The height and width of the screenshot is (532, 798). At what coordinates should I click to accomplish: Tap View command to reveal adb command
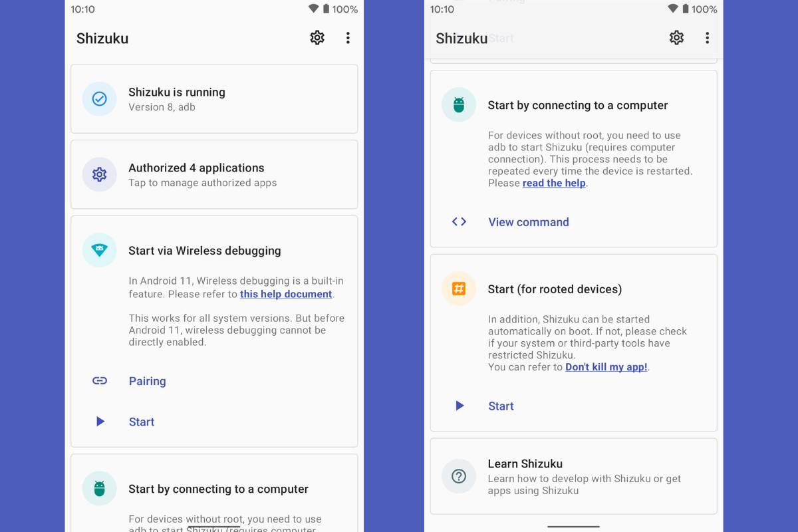pos(528,221)
